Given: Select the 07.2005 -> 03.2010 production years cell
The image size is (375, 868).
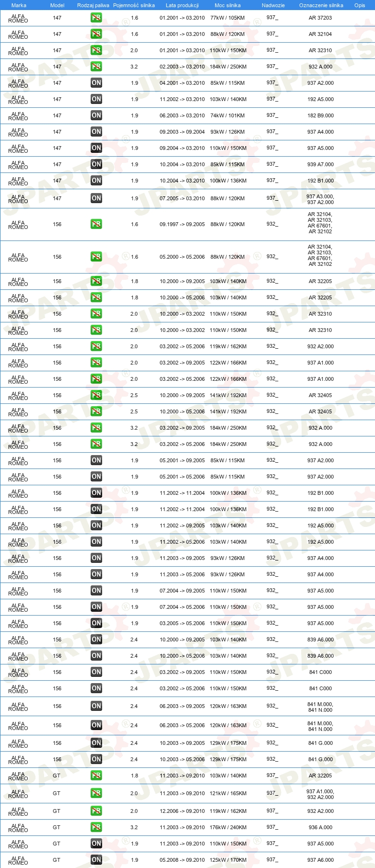Looking at the screenshot, I should pos(182,198).
